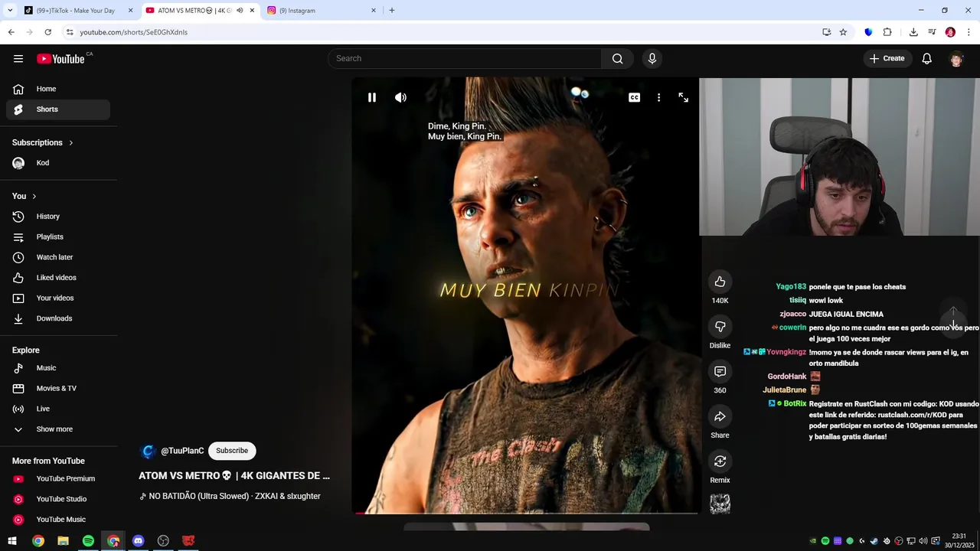
Task: Open YouTube Music link
Action: (x=58, y=520)
